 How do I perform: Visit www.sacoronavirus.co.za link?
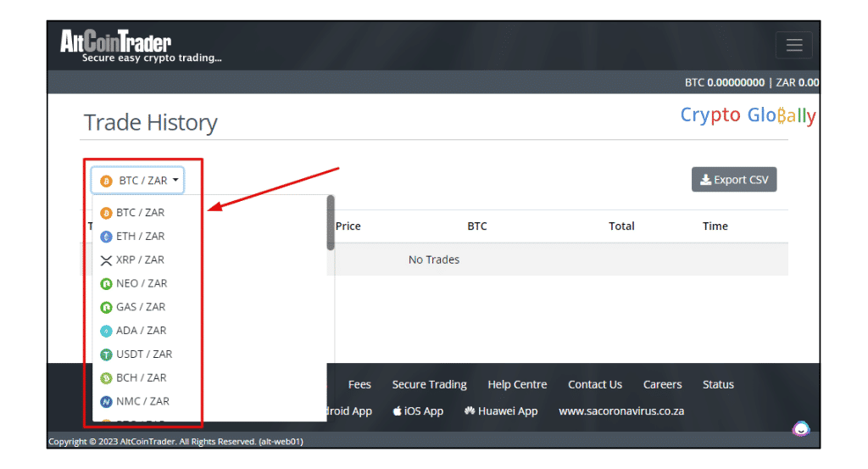(621, 410)
